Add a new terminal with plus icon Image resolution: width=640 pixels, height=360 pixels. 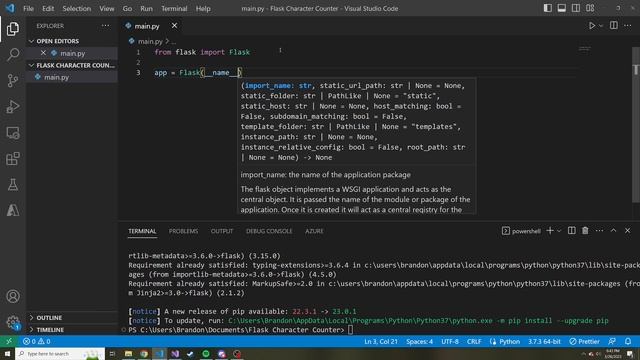(550, 231)
